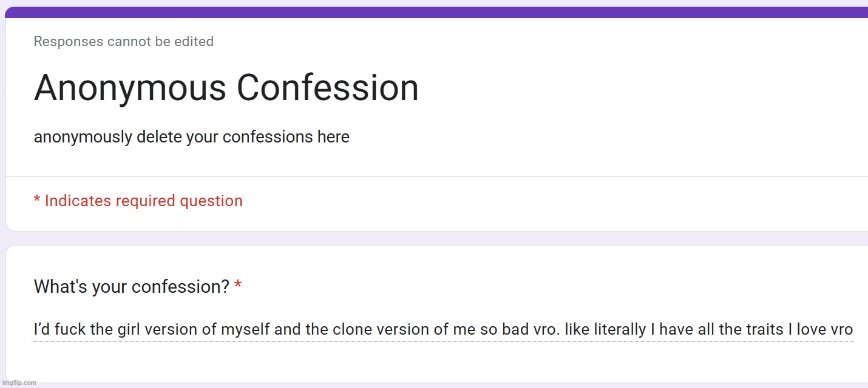Screen dimensions: 868x388
Task: Click the "Responses cannot be edited" notice
Action: point(123,42)
